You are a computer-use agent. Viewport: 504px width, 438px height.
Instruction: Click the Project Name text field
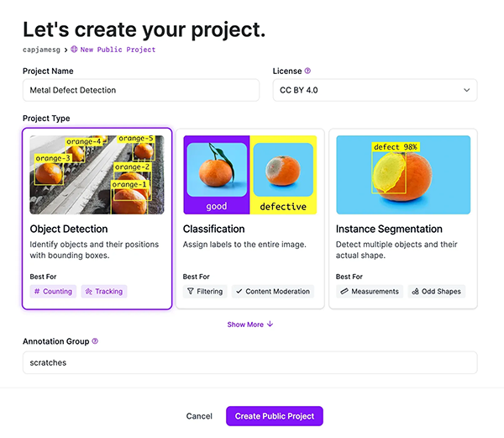[x=141, y=90]
